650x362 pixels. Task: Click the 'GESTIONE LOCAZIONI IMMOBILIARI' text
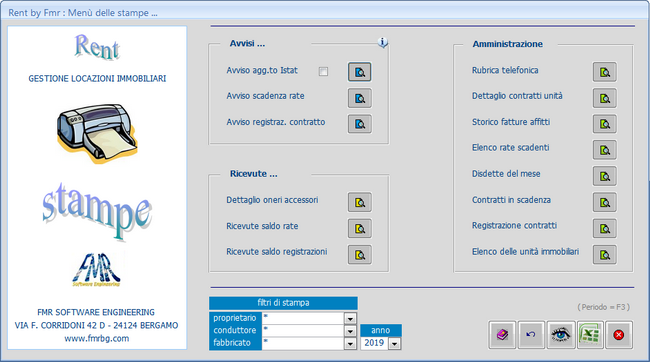(97, 78)
